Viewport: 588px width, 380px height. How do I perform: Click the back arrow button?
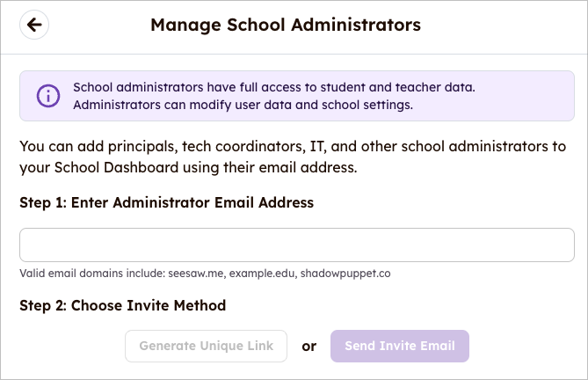[x=34, y=25]
